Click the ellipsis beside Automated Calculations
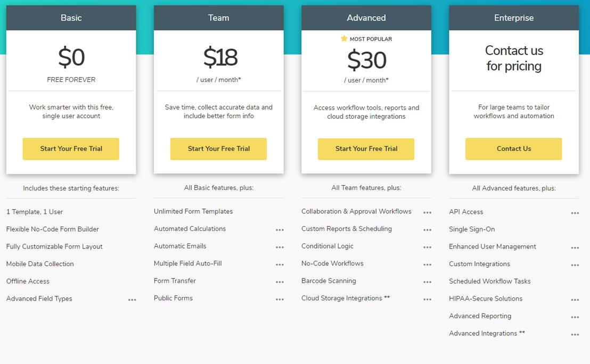The height and width of the screenshot is (364, 590). (x=280, y=230)
